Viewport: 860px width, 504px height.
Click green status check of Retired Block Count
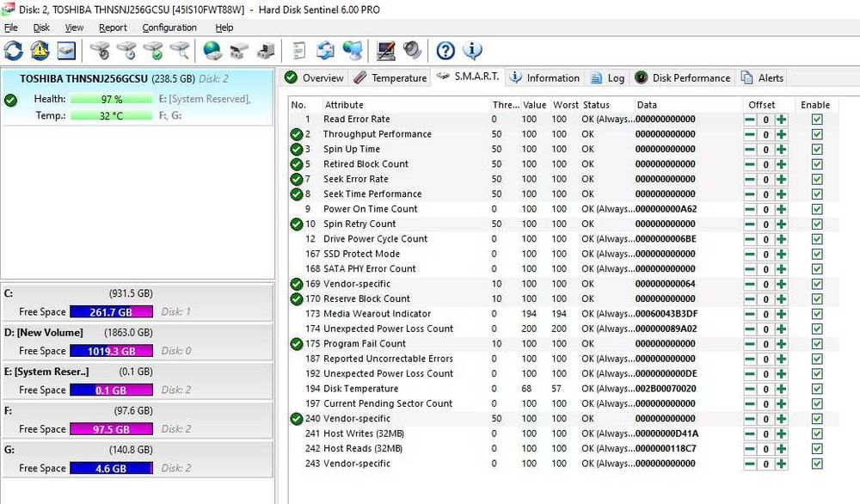pyautogui.click(x=296, y=164)
